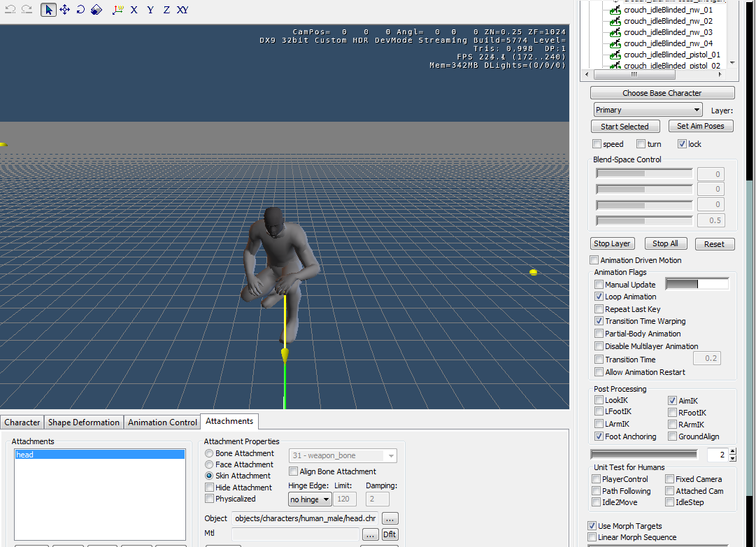Screen dimensions: 756x547
Task: Click the Start Selected button
Action: tap(625, 127)
